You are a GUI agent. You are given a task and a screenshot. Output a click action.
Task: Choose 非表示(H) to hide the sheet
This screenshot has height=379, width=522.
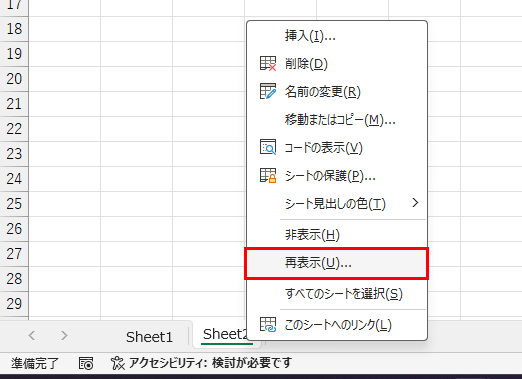pos(337,235)
